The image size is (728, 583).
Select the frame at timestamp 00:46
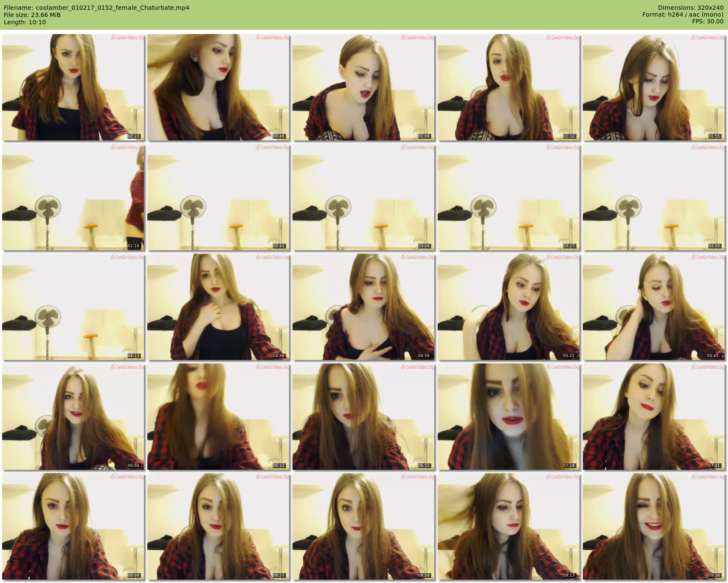(218, 87)
